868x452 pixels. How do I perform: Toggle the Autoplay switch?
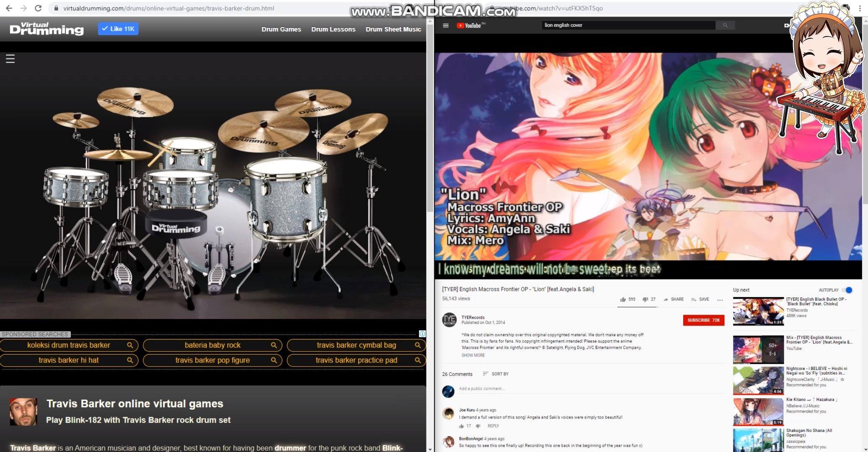(x=847, y=290)
